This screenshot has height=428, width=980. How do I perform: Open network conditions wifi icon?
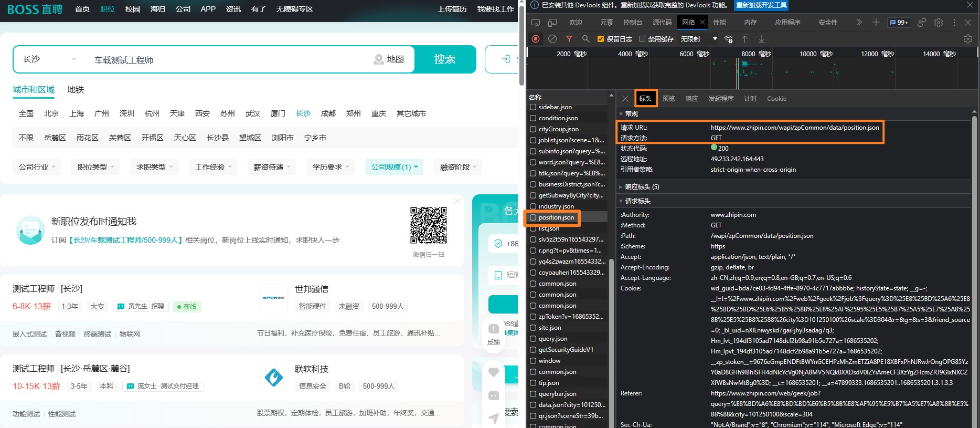coord(728,39)
